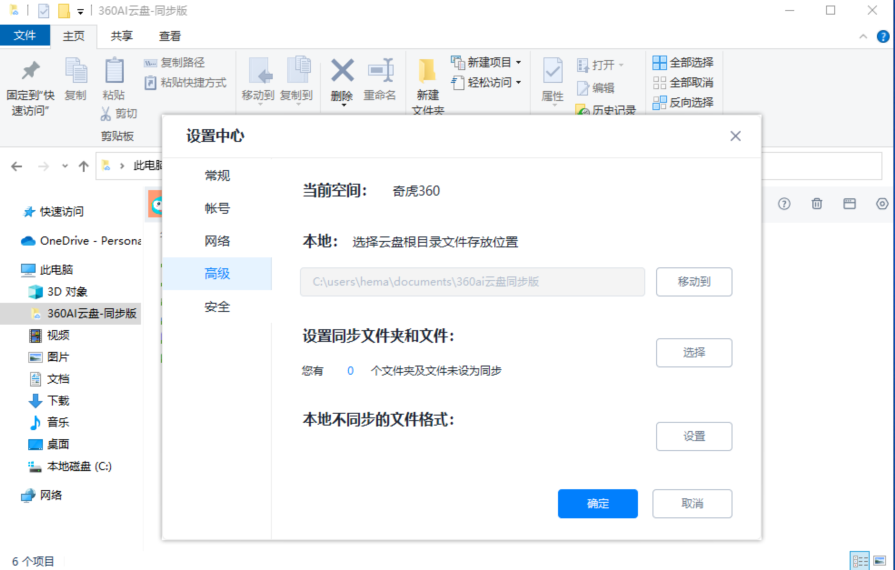Open the Easy Access (轻松访问) dropdown
The width and height of the screenshot is (895, 570).
tap(486, 83)
